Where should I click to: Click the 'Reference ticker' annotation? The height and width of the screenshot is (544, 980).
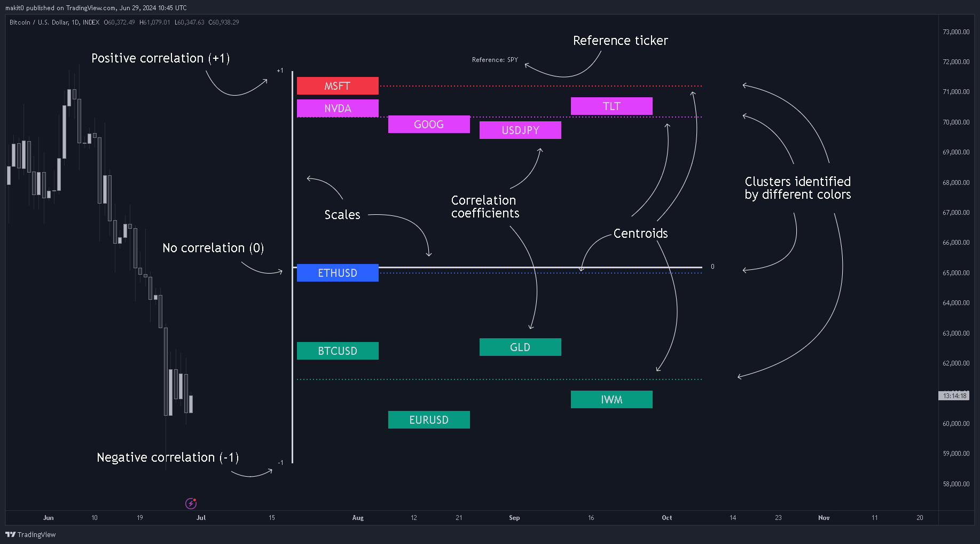620,41
